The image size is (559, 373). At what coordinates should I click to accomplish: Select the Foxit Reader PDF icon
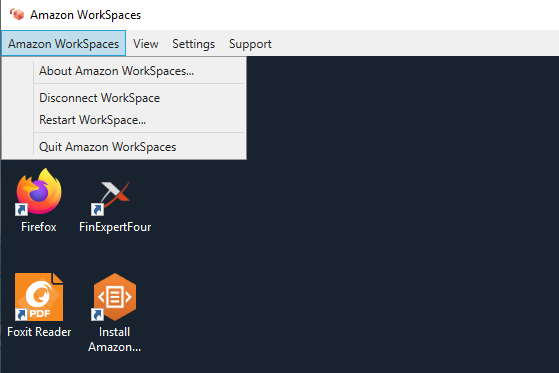coord(39,297)
